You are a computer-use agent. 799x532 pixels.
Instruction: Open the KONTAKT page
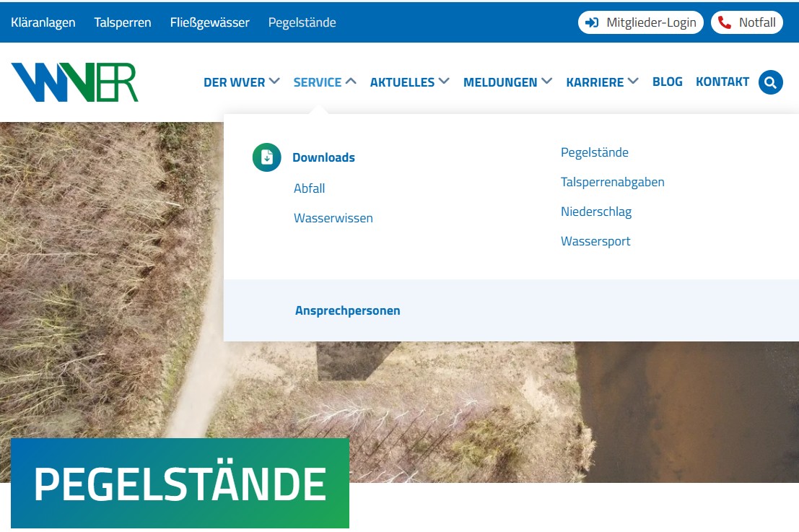[722, 82]
